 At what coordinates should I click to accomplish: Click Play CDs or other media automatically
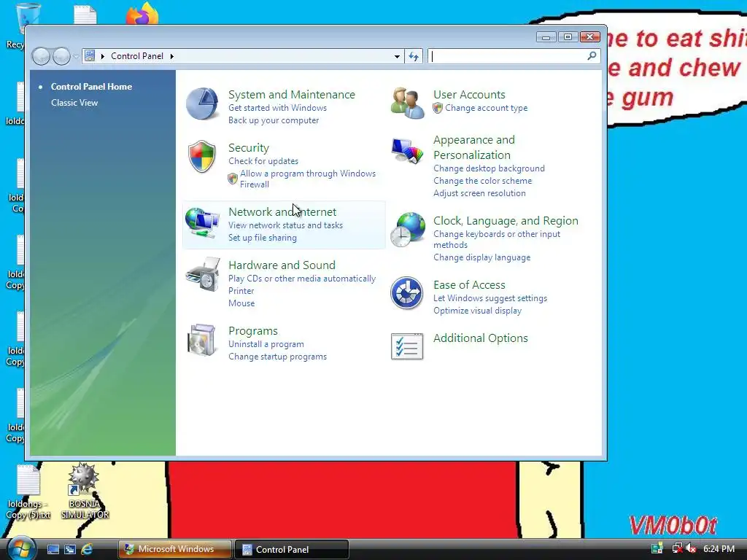302,279
